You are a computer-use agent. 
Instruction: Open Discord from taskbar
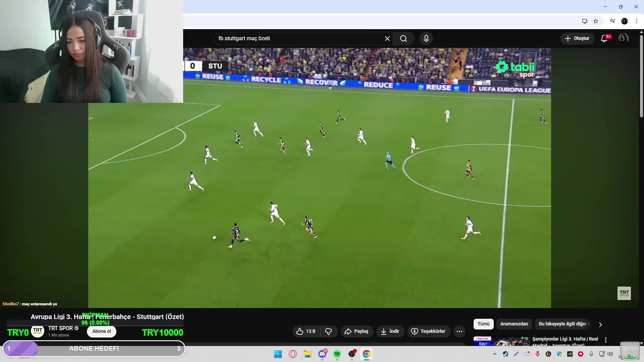[323, 354]
